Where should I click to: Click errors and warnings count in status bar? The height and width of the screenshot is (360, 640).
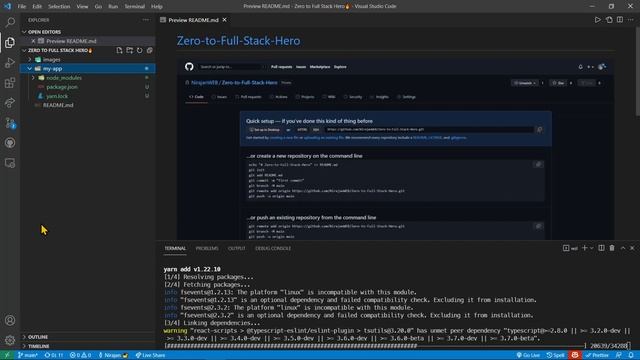80,355
